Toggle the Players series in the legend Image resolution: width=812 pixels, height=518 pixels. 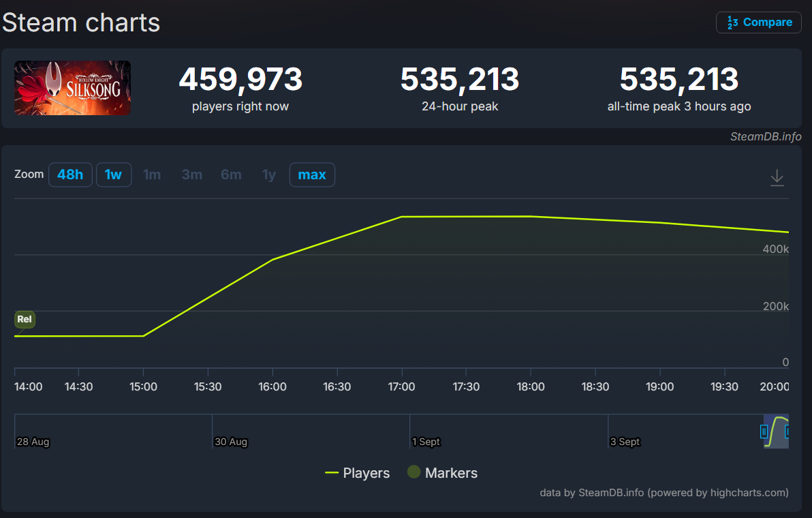[358, 473]
